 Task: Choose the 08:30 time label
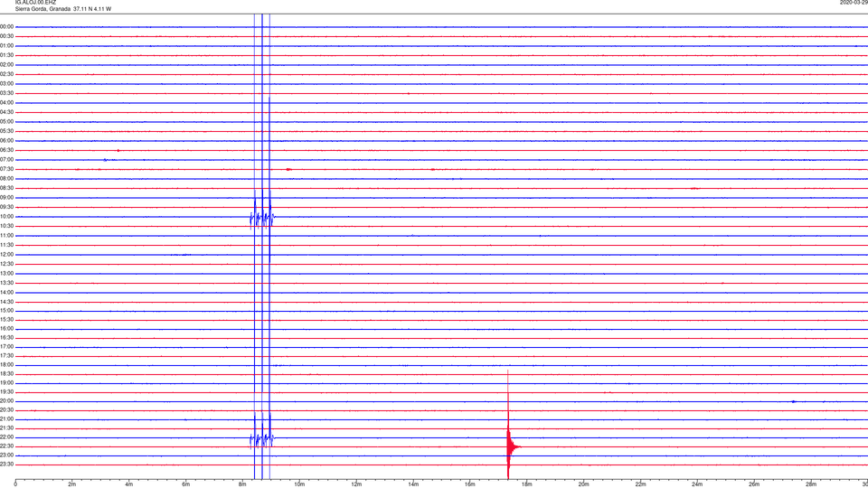coord(7,188)
